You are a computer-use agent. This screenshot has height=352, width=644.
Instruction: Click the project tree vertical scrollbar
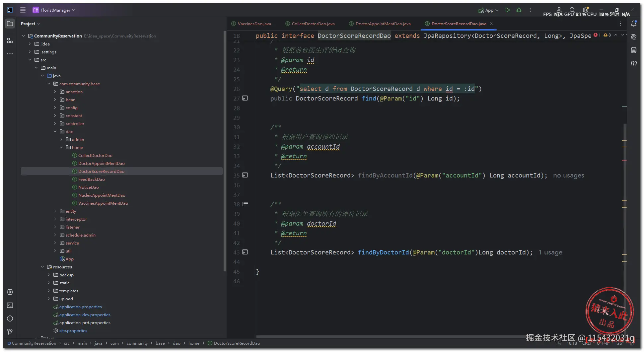[x=225, y=151]
